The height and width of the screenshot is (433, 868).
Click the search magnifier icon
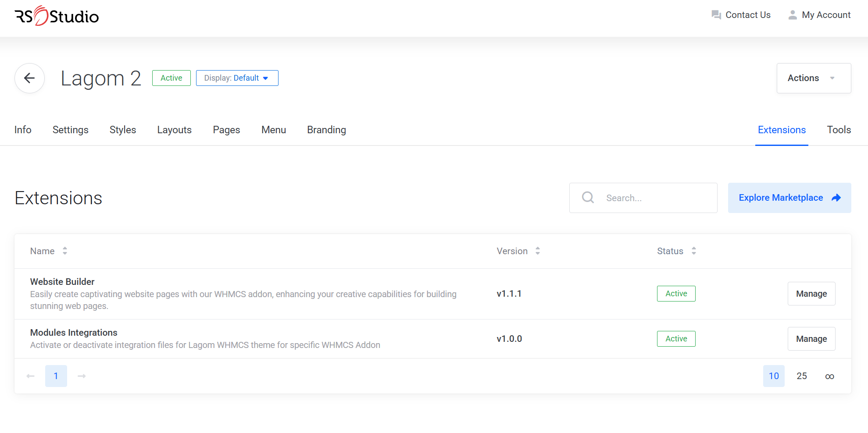coord(588,198)
